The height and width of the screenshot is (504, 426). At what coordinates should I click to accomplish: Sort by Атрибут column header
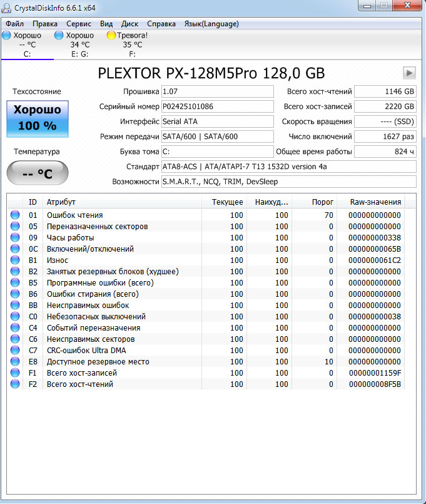(x=122, y=202)
